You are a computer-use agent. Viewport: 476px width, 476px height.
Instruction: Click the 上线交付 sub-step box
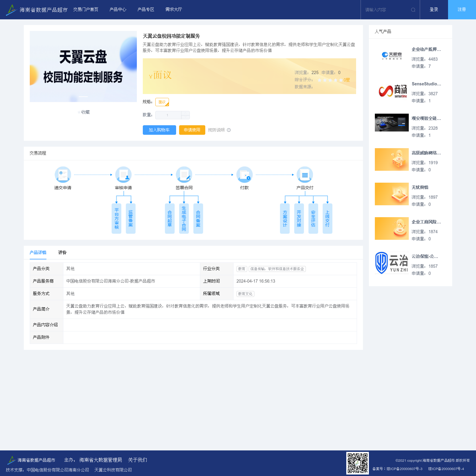pyautogui.click(x=328, y=219)
